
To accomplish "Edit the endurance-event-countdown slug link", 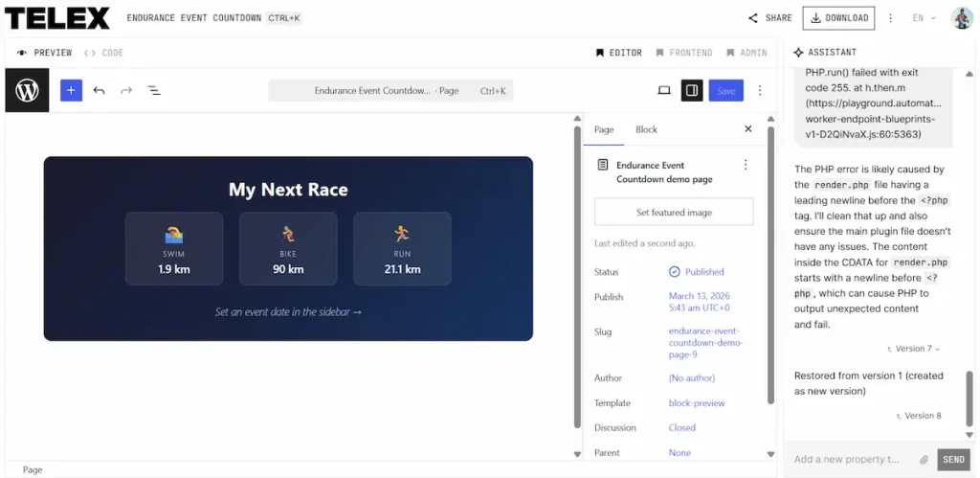I will pos(706,342).
